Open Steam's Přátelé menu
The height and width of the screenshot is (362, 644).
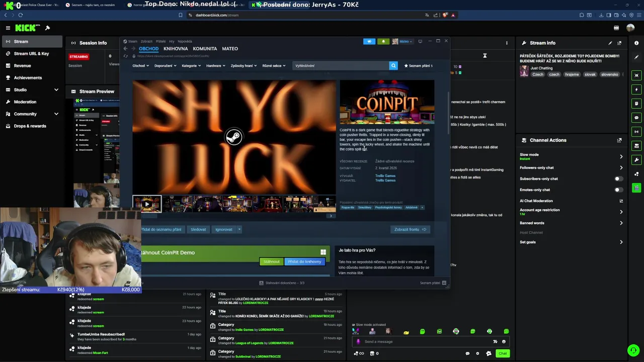click(160, 41)
